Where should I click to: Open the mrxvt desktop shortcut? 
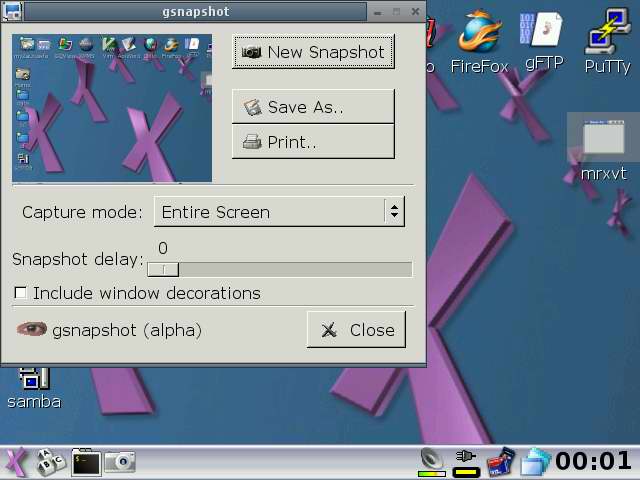point(603,146)
